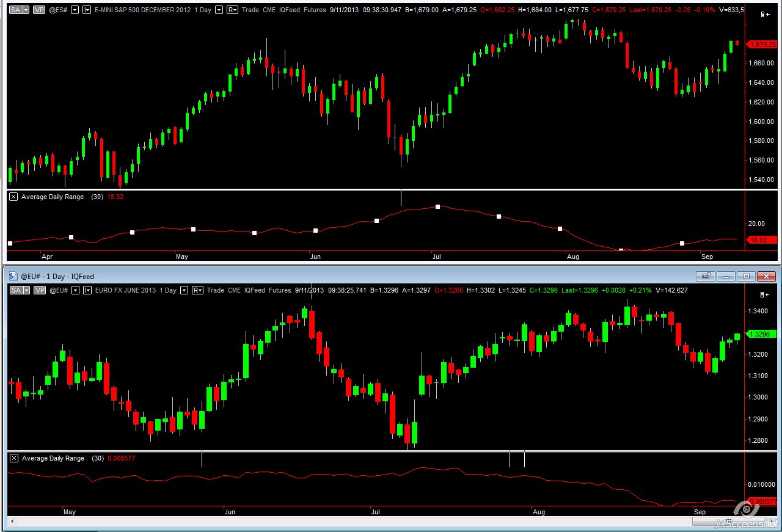The height and width of the screenshot is (532, 782).
Task: Open the 1 Day interval dropdown on EU chart
Action: (x=185, y=290)
